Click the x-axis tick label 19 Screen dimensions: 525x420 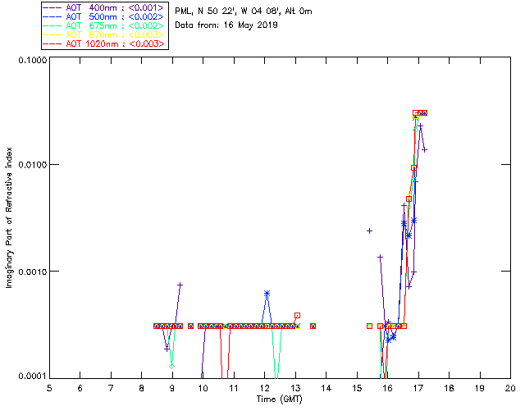pos(480,388)
